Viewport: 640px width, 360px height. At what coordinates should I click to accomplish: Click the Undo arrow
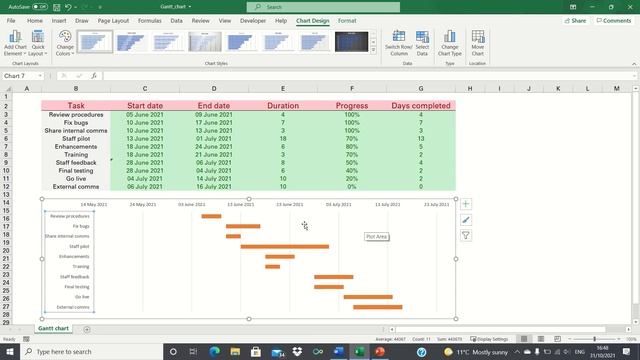pos(68,7)
